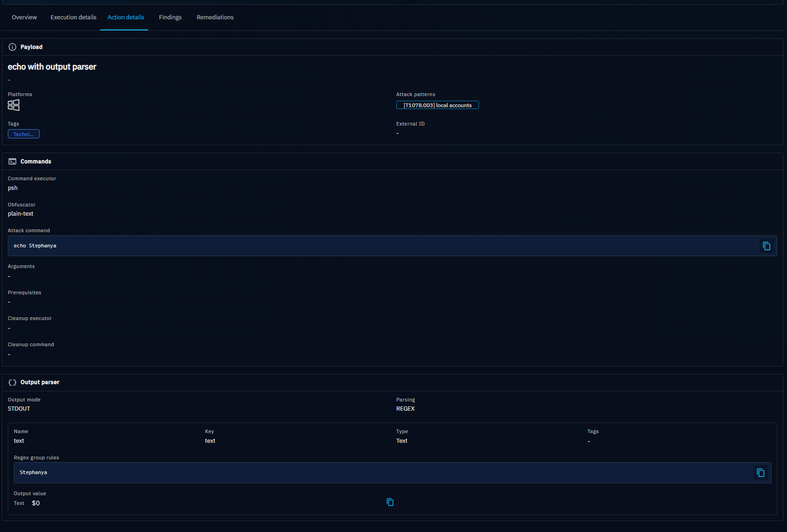The height and width of the screenshot is (532, 787).
Task: Click the Output parser braces icon
Action: (12, 383)
